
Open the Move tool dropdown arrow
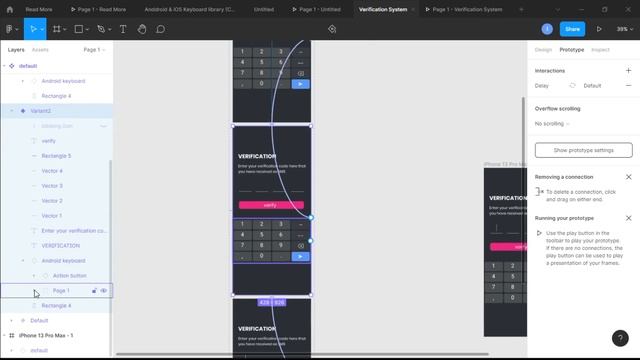[x=42, y=29]
